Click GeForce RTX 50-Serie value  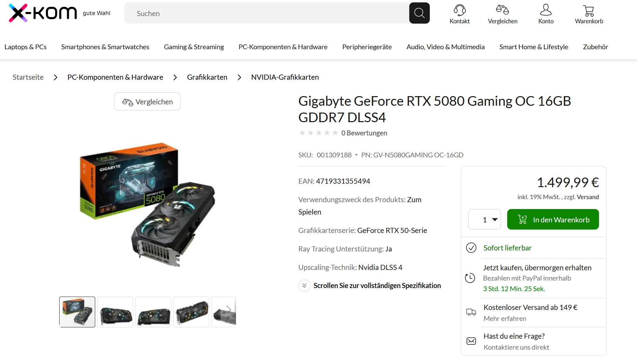pyautogui.click(x=392, y=231)
